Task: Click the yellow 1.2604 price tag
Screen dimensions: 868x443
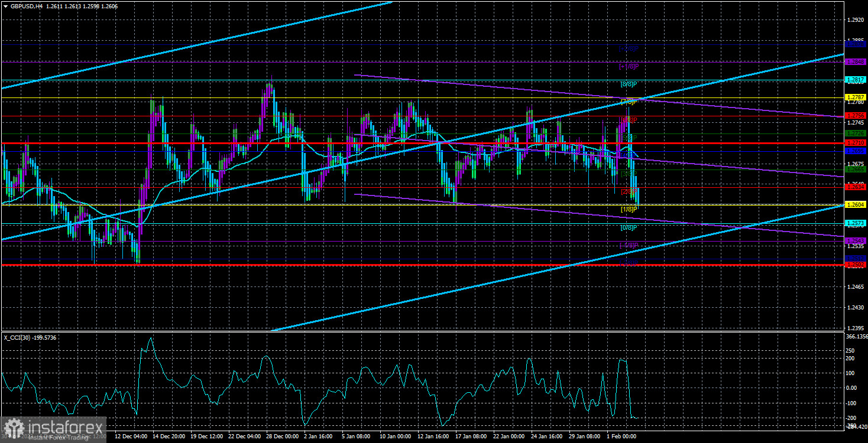Action: (856, 204)
